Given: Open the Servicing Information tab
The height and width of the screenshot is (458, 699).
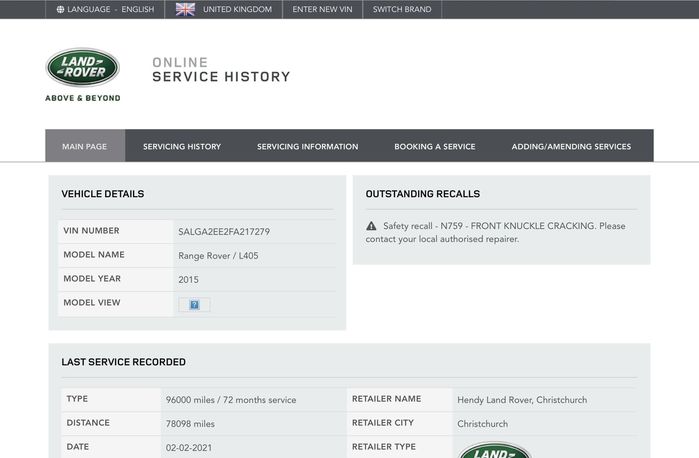Looking at the screenshot, I should [x=308, y=146].
